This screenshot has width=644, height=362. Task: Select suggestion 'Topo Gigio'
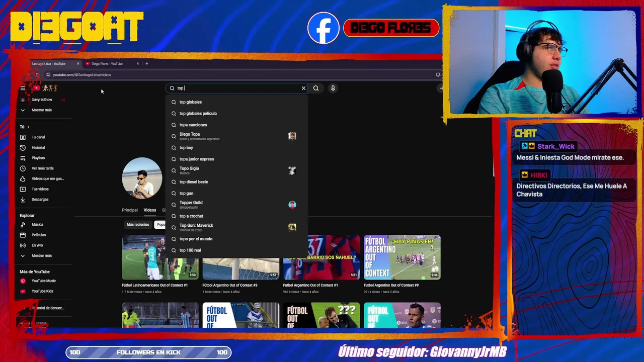236,170
